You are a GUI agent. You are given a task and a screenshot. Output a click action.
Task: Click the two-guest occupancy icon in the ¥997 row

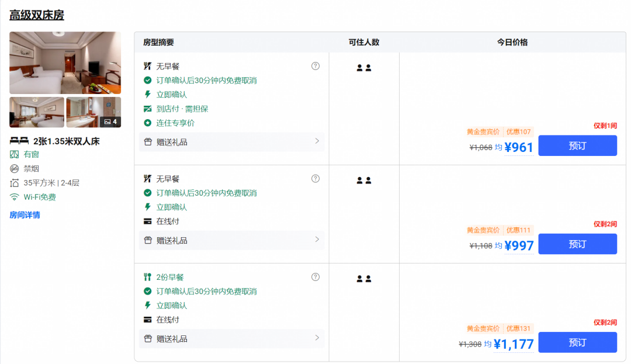point(364,180)
